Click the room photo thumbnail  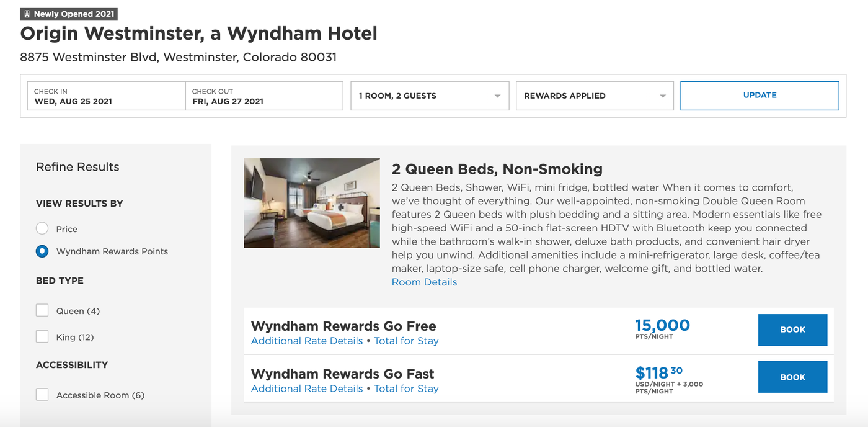312,203
